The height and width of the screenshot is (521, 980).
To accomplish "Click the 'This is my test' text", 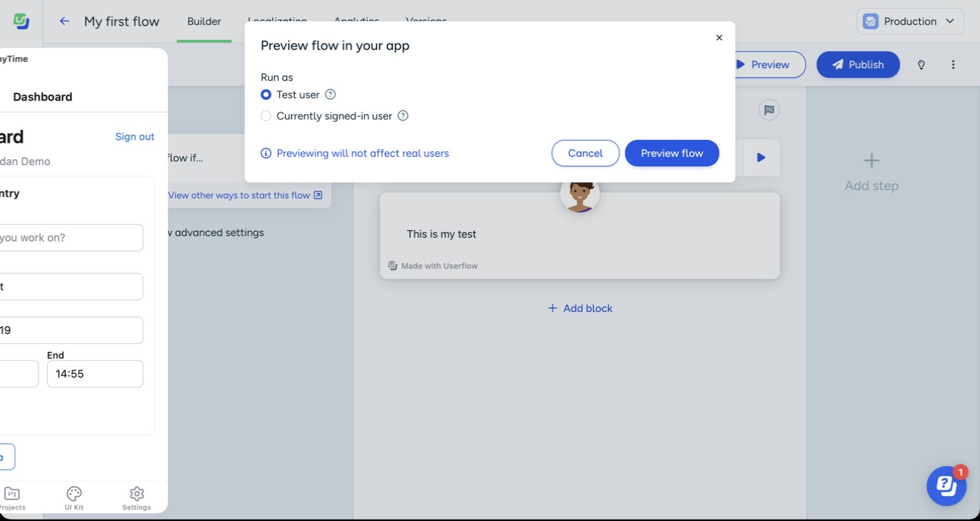I will [x=441, y=234].
